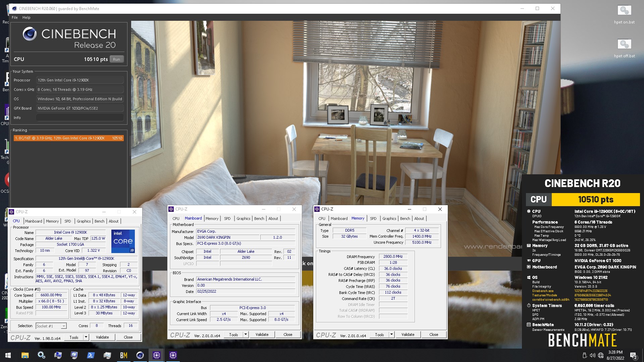
Task: Click Validate in middle CPU-Z window
Action: pos(262,335)
